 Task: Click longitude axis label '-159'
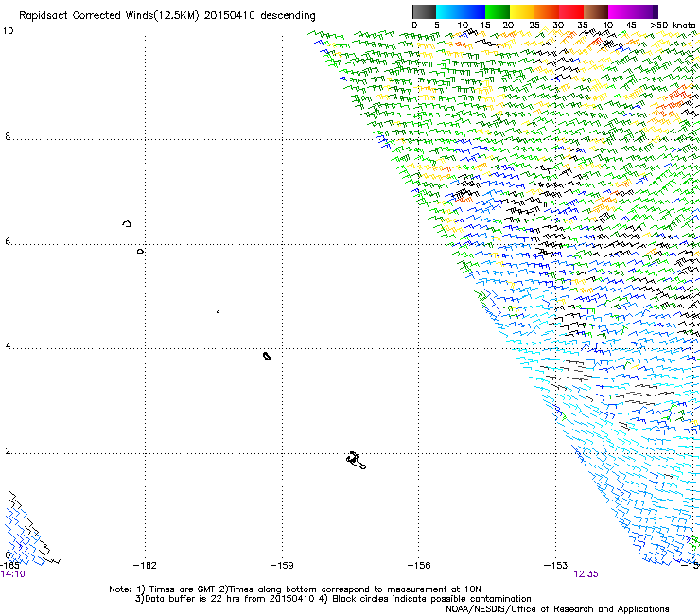pos(282,566)
